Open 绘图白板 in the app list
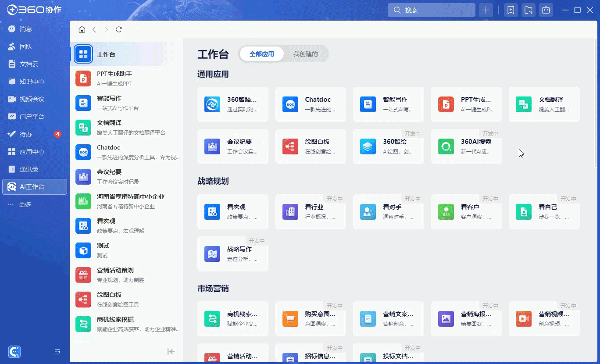This screenshot has width=600, height=364. tap(126, 300)
